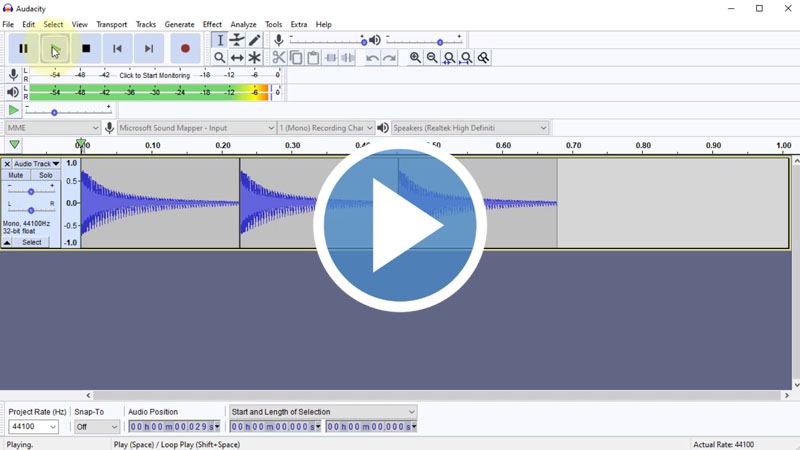
Task: Click the Pause button in transport toolbar
Action: [23, 48]
